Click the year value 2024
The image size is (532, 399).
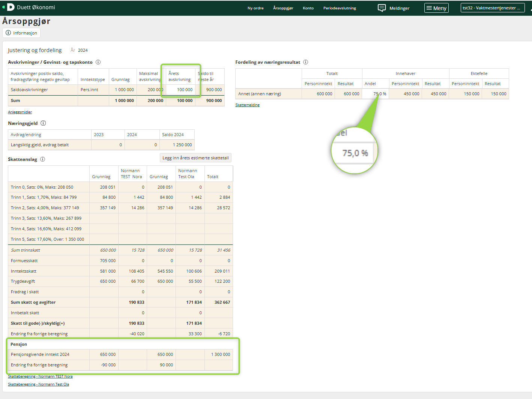tap(83, 50)
